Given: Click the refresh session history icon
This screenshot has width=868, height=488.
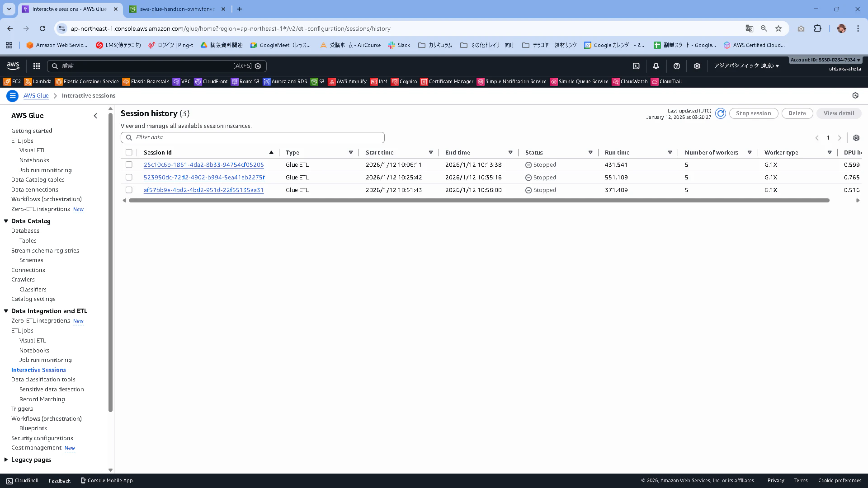Looking at the screenshot, I should click(x=721, y=113).
